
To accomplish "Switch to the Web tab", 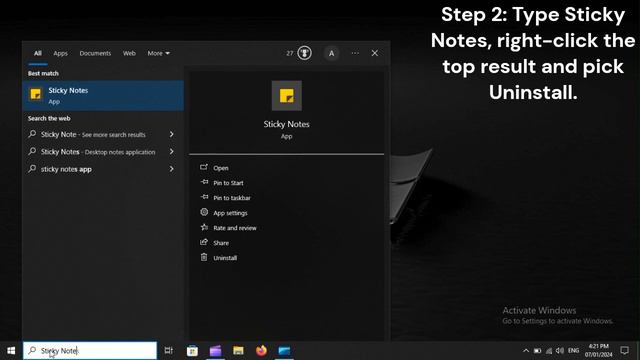I will pos(129,53).
